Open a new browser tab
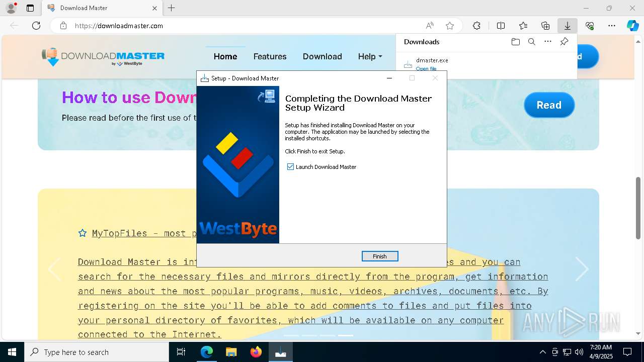 pyautogui.click(x=172, y=8)
